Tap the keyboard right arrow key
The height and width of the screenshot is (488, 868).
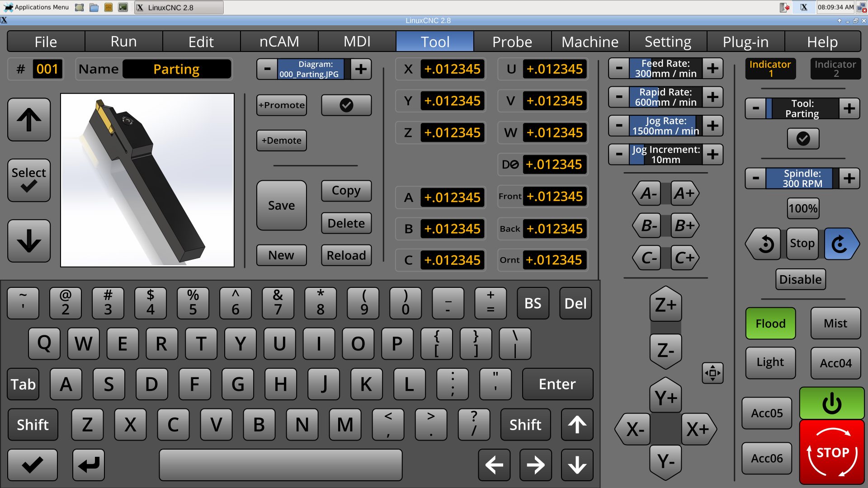pyautogui.click(x=536, y=465)
